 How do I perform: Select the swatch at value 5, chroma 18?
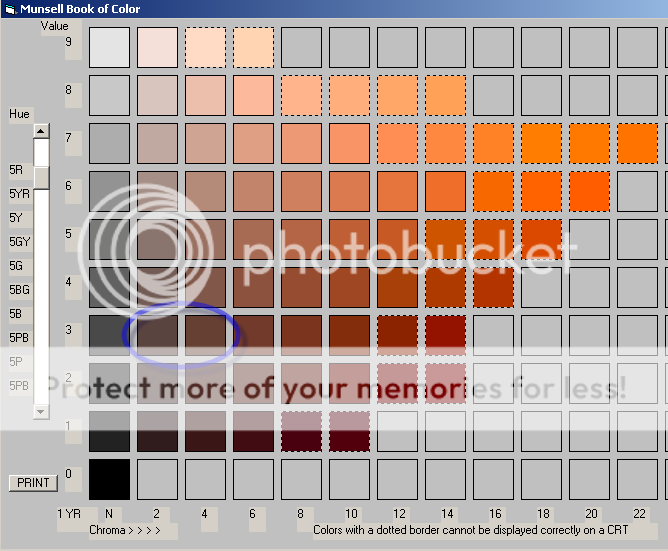click(541, 238)
